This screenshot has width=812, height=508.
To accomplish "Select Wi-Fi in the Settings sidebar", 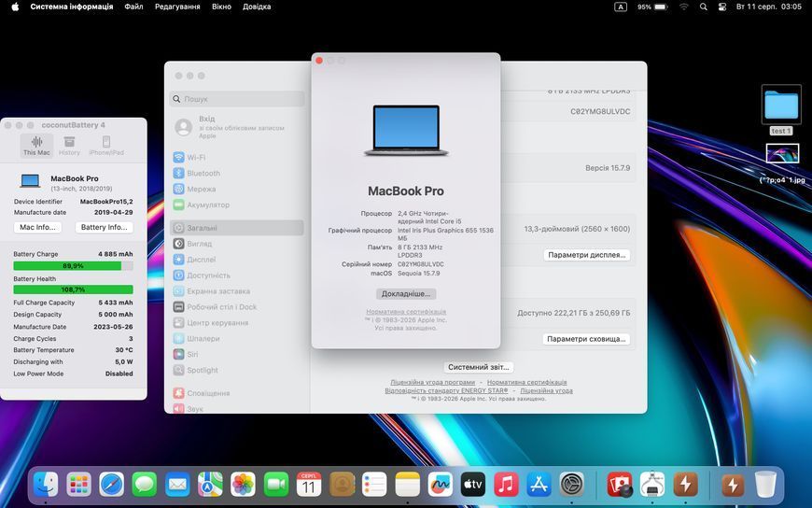I will tap(237, 157).
